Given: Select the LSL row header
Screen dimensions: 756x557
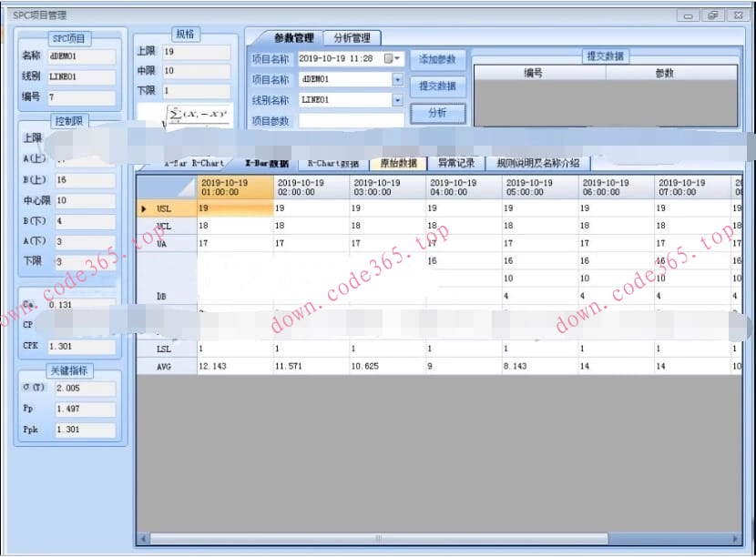Looking at the screenshot, I should click(x=167, y=349).
